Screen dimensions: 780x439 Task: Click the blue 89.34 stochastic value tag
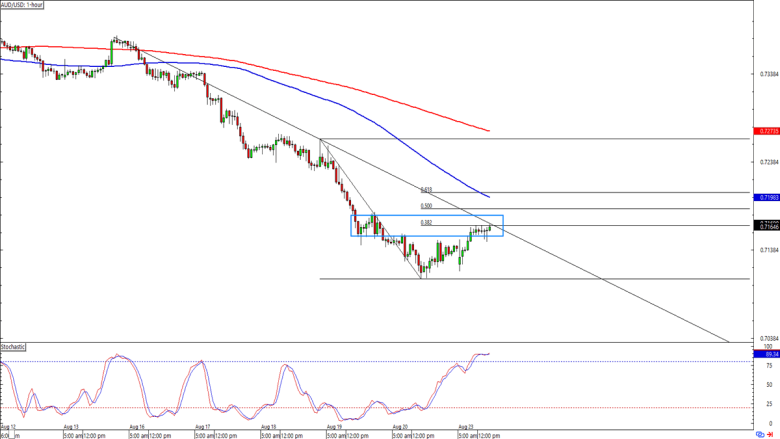pos(767,354)
